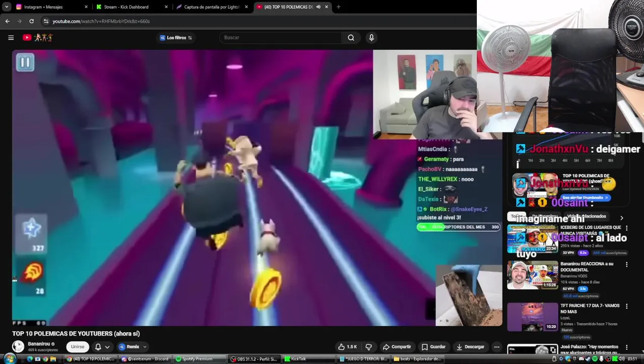Mute the YouTube tab via its speaker icon

(318, 7)
